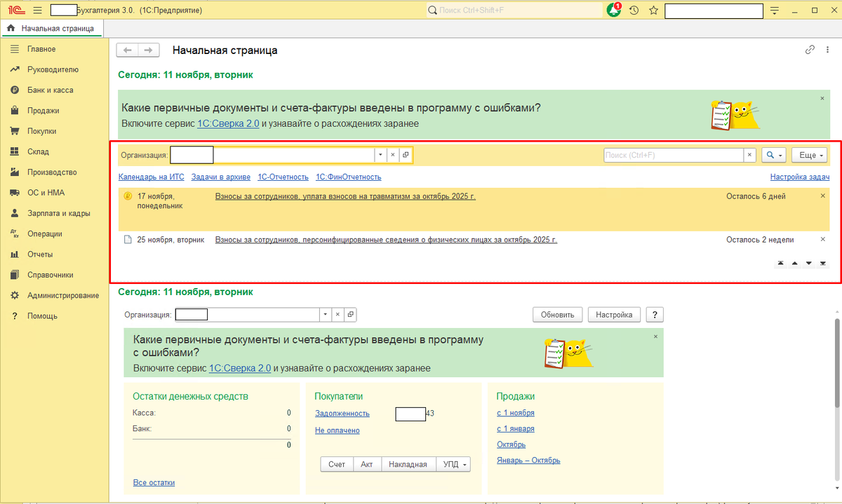The height and width of the screenshot is (504, 842).
Task: Open Задолженность link under Покупатели
Action: [x=342, y=414]
